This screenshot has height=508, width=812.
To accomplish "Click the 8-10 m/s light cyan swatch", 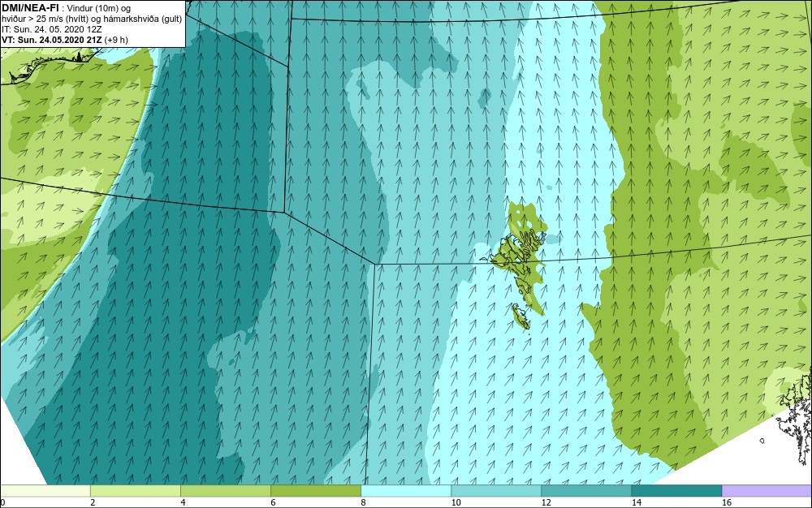I will (x=405, y=491).
